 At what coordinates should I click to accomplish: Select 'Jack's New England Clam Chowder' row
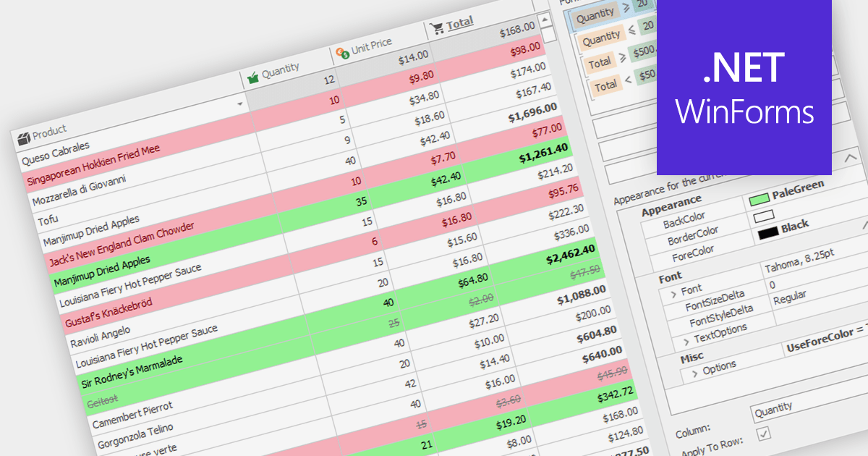[x=121, y=244]
